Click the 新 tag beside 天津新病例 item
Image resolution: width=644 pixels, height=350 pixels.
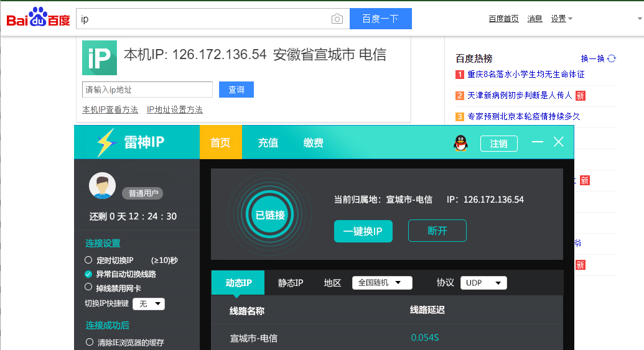580,96
